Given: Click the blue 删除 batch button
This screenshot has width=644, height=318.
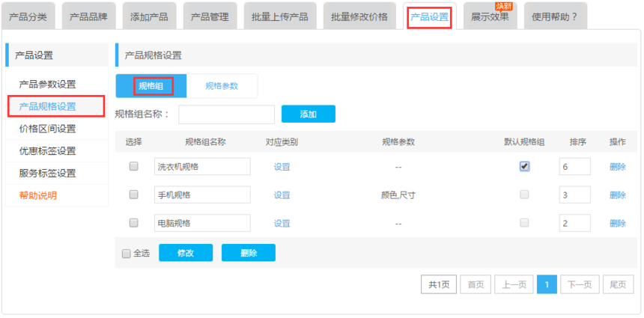Looking at the screenshot, I should [249, 253].
